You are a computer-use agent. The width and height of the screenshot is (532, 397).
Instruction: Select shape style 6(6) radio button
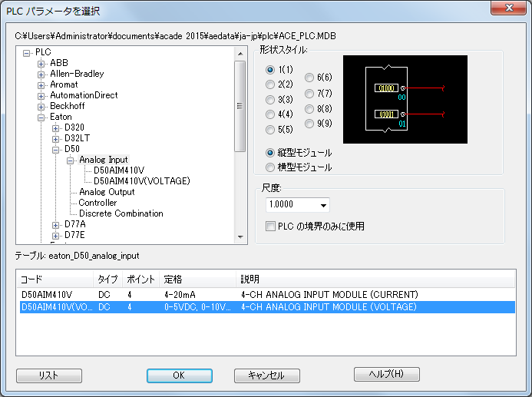coord(309,78)
